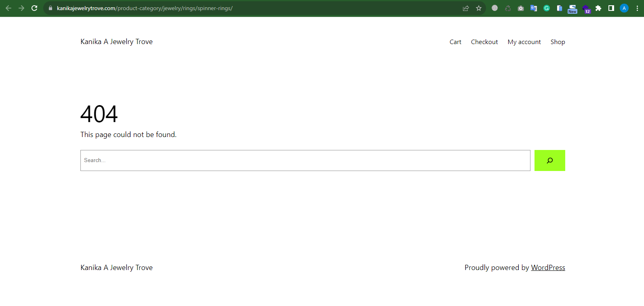Open the WordPress link in footer
Screen dimensions: 644x306
(548, 268)
